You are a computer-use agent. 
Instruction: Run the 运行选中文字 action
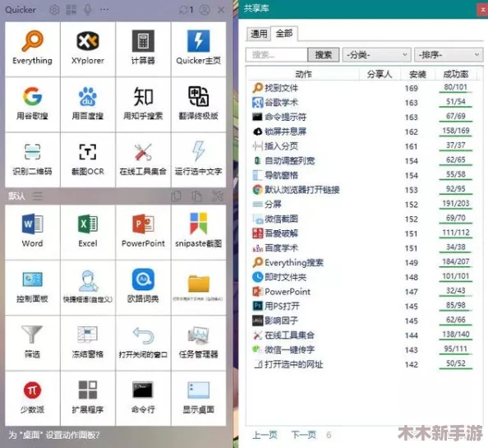tap(199, 159)
